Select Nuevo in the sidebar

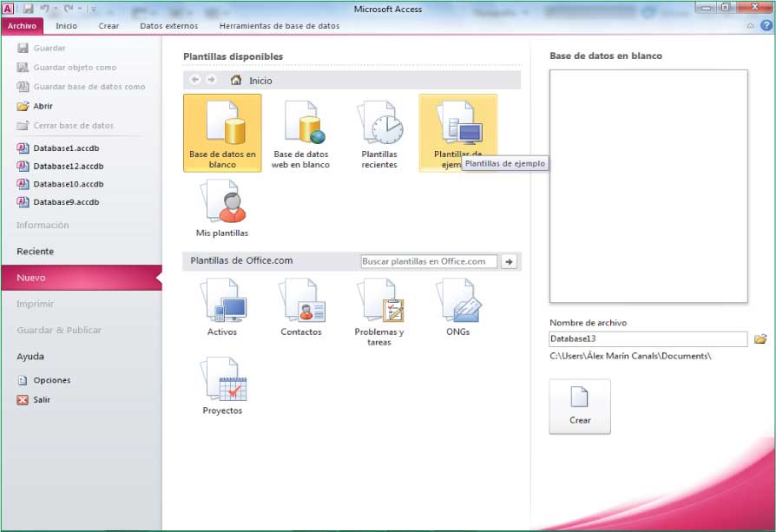coord(82,278)
